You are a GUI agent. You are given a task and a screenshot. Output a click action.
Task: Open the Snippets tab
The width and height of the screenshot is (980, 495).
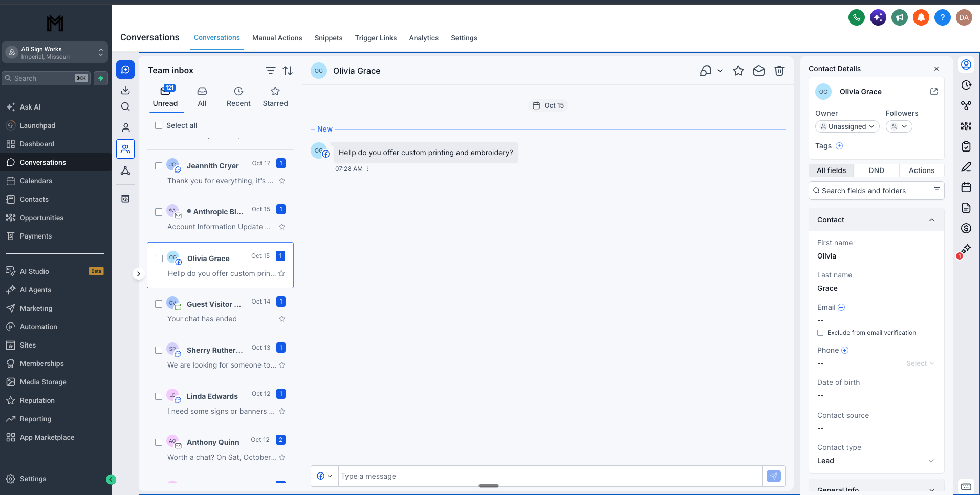coord(329,38)
